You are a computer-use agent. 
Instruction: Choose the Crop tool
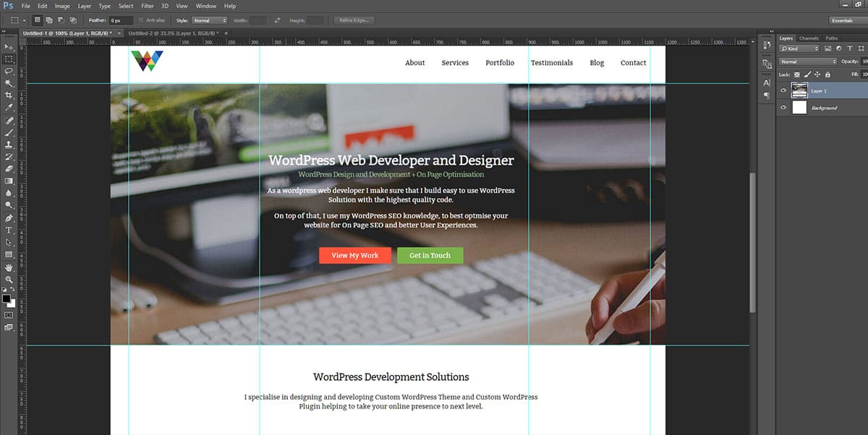point(9,95)
